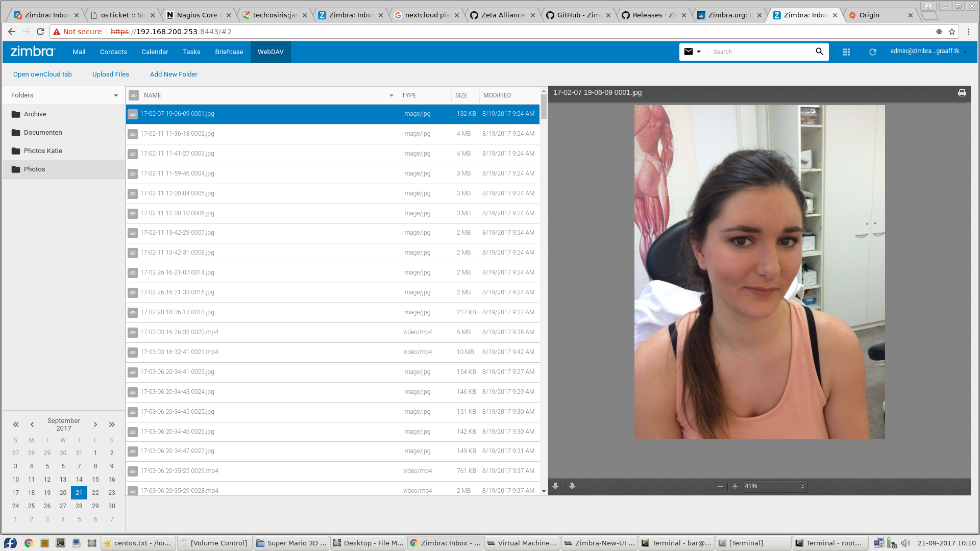
Task: Switch to the Briefcase tab
Action: (229, 52)
